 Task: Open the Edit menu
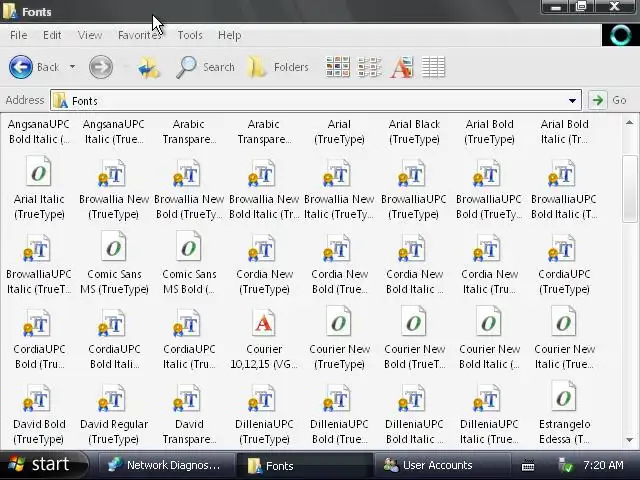[x=52, y=35]
